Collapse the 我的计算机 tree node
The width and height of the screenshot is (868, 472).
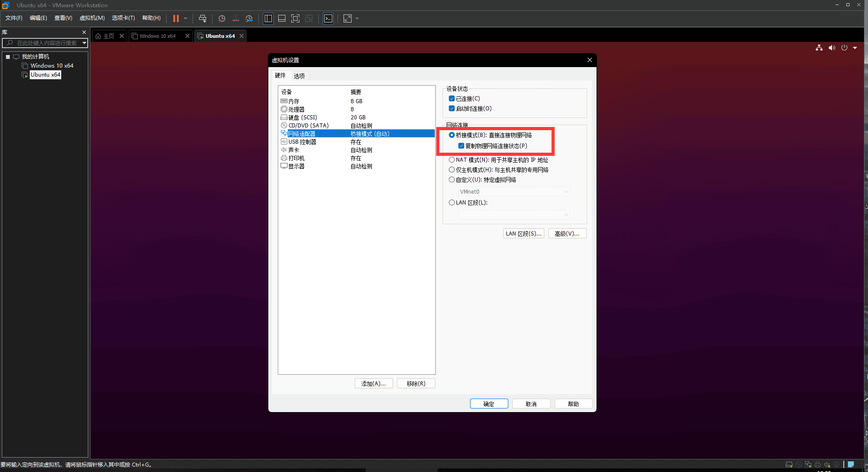tap(8, 57)
